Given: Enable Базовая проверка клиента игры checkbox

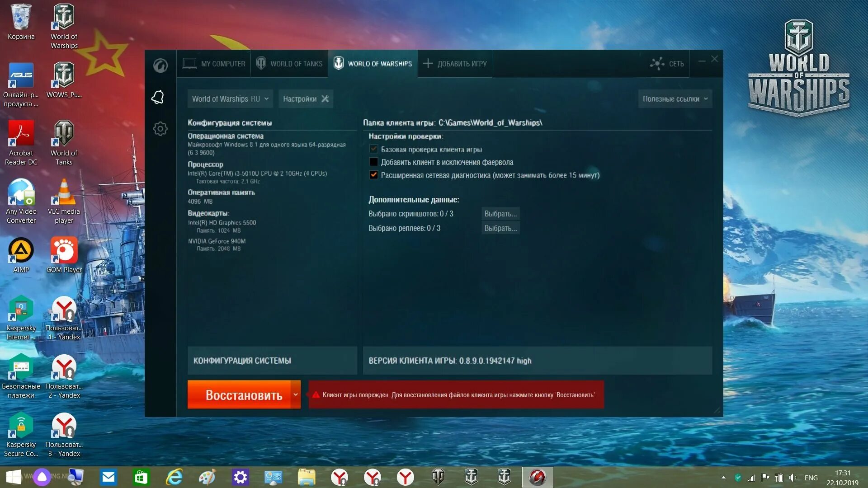Looking at the screenshot, I should (373, 149).
